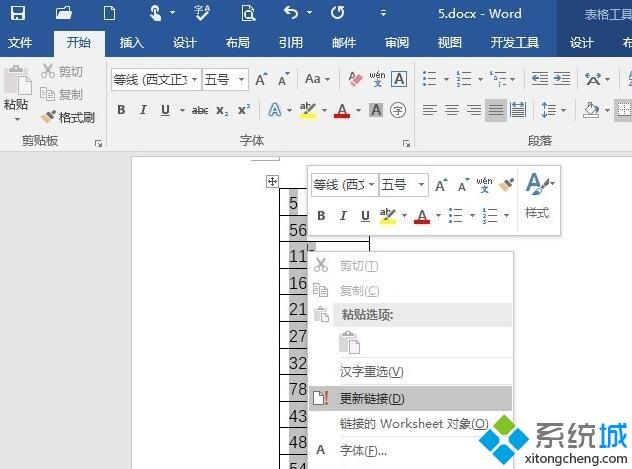Create new blank document icon
Viewport: 632px width, 469px height.
[109, 13]
